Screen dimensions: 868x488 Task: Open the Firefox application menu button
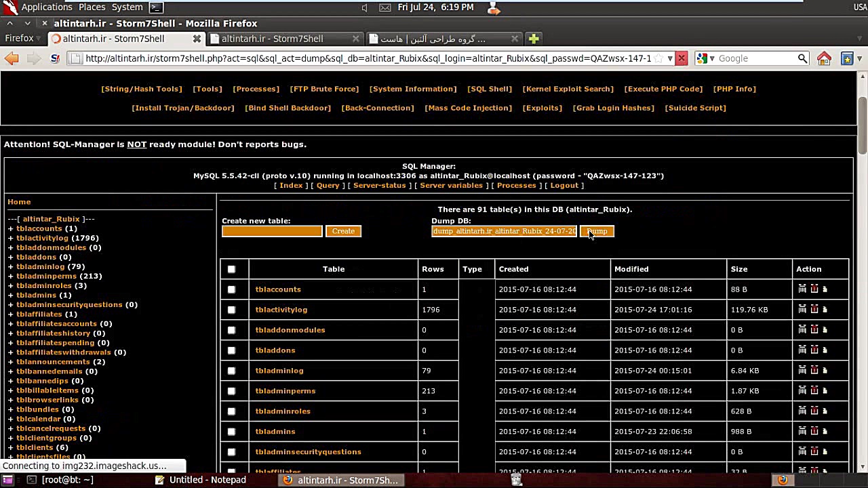24,39
